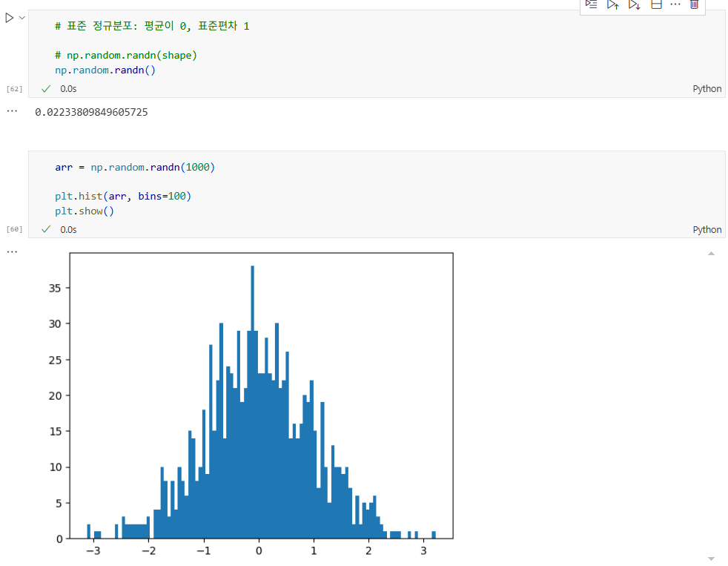Click green success checkmark of cell 60
Image resolution: width=728 pixels, height=566 pixels.
45,229
